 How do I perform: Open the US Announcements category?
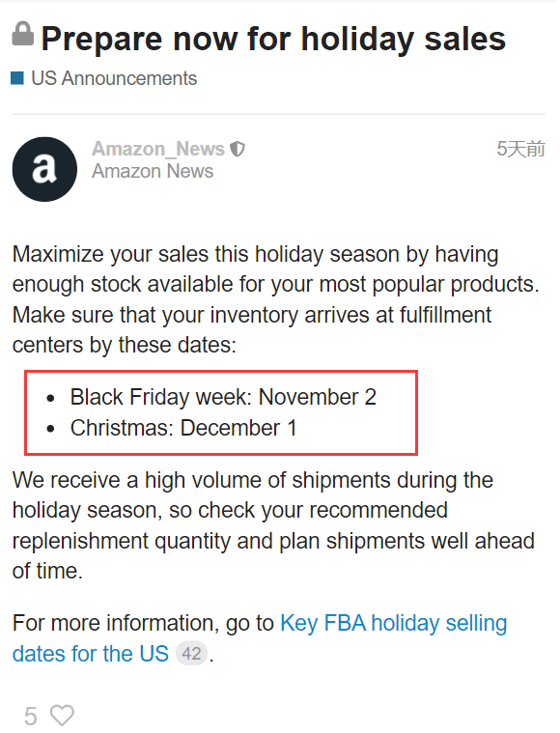tap(114, 78)
